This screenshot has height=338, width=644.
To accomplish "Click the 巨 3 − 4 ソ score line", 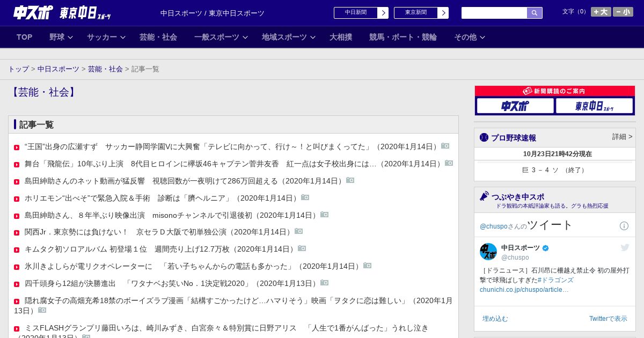I will click(554, 170).
